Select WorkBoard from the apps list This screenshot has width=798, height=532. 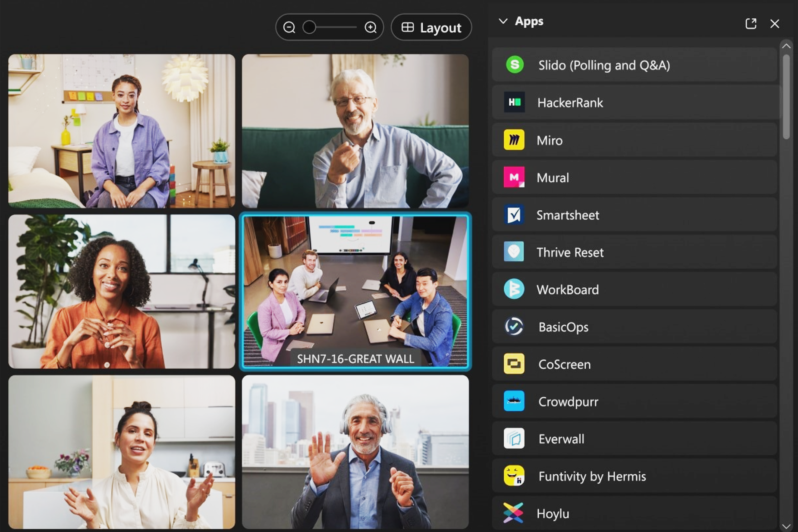(634, 289)
